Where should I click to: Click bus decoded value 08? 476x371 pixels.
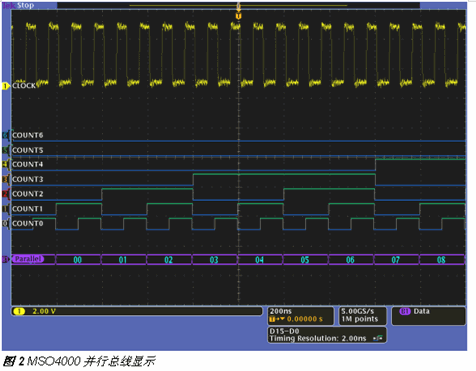(x=441, y=260)
